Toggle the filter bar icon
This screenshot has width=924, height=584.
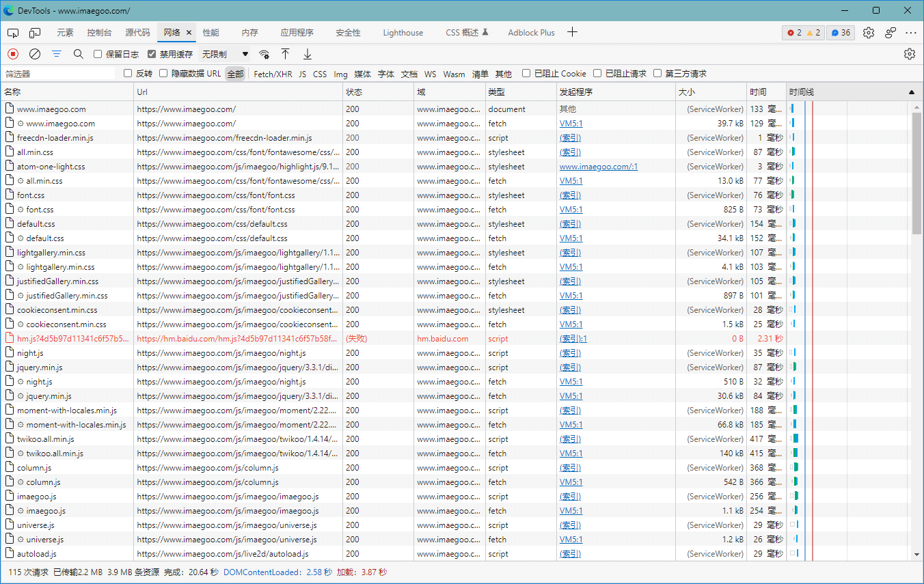click(57, 54)
